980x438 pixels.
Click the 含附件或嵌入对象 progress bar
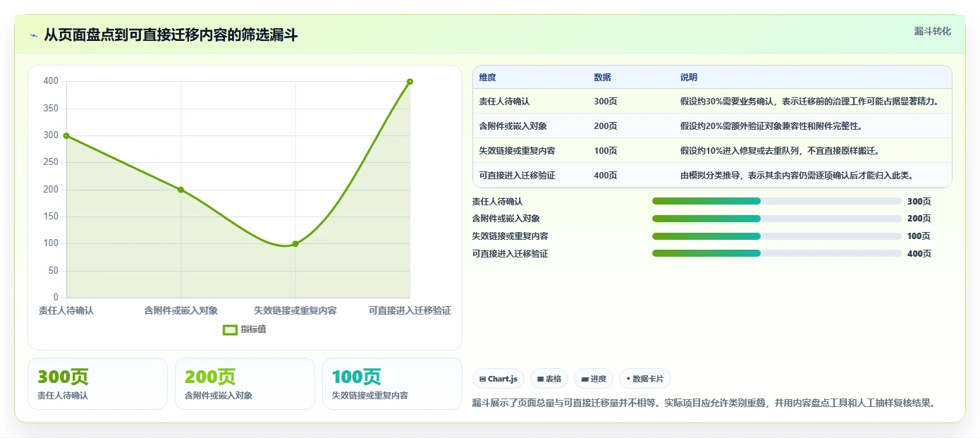click(777, 219)
